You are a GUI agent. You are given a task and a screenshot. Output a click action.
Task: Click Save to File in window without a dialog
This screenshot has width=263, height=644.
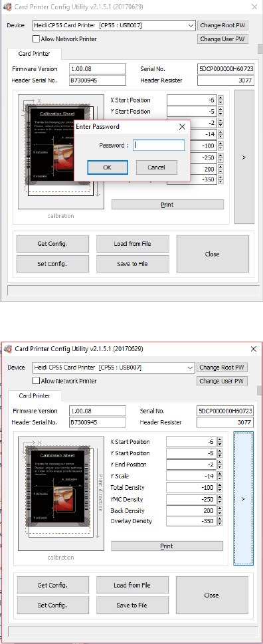[132, 605]
